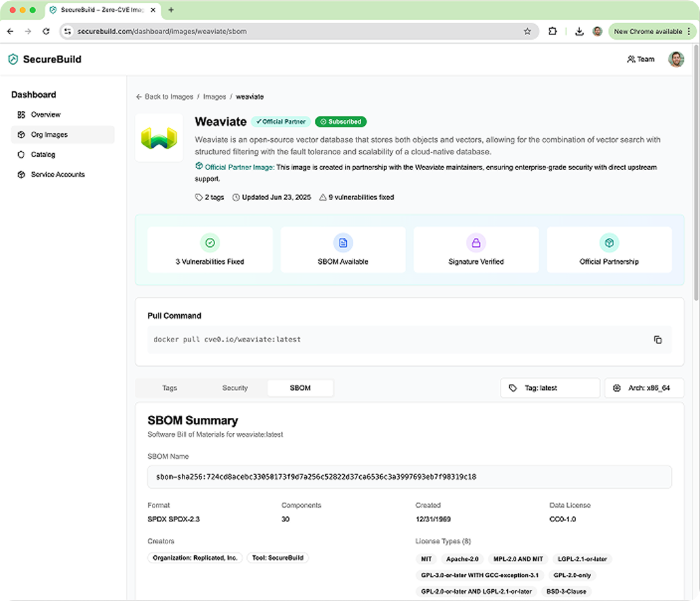Switch to the Tags tab
Screen dimensions: 700x601
[x=169, y=388]
